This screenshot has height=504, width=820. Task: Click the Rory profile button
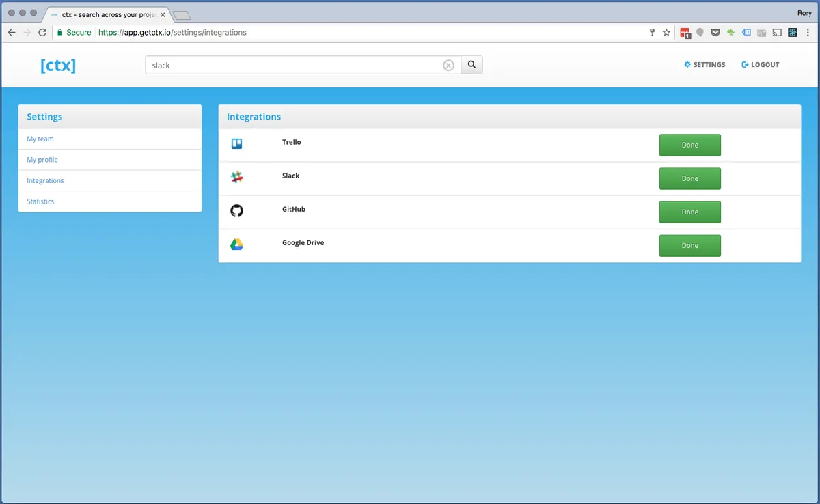coord(804,12)
